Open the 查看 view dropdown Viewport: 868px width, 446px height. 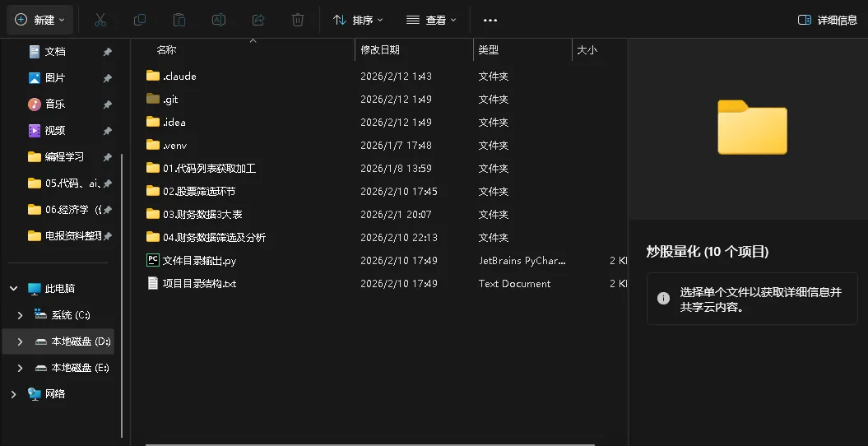431,20
